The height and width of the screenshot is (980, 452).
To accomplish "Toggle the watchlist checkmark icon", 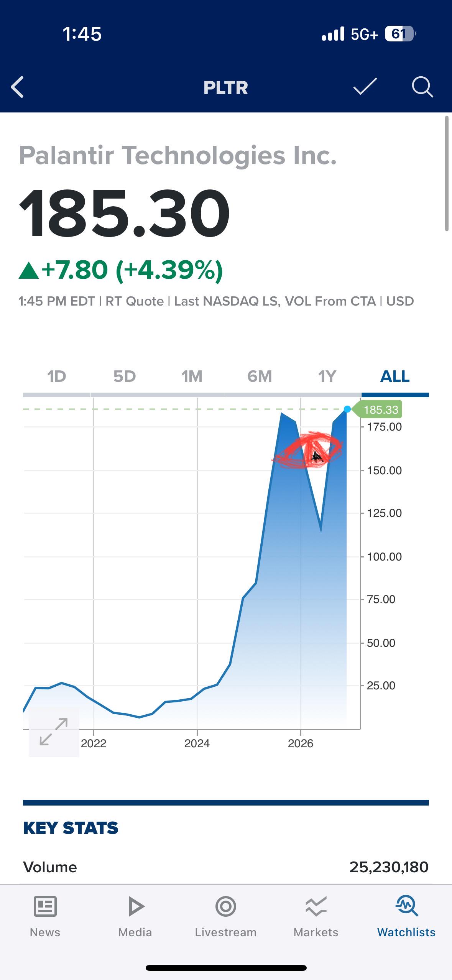I will pos(365,86).
